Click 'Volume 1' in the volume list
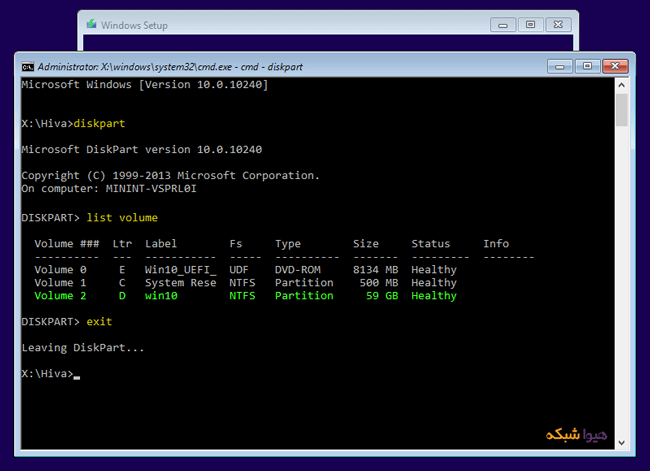The height and width of the screenshot is (471, 650). click(x=61, y=283)
